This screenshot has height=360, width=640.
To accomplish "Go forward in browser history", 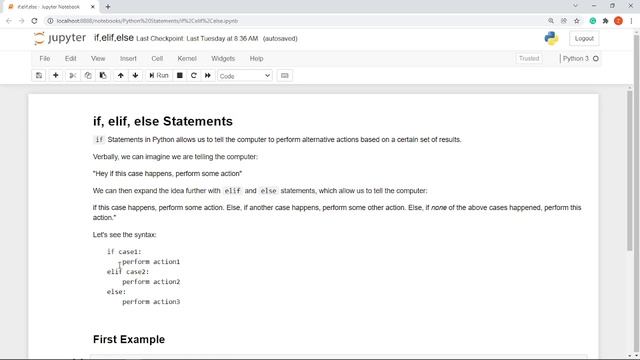I will click(22, 21).
